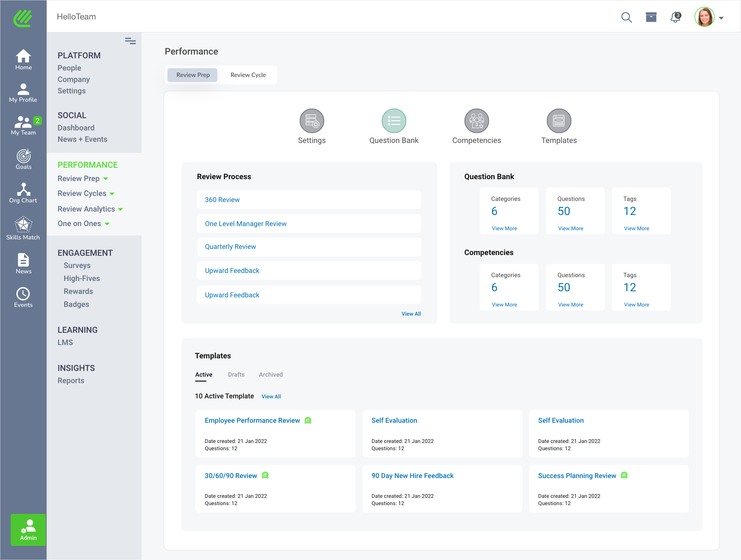Viewport: 741px width, 560px height.
Task: View More for Competencies Categories
Action: tap(504, 305)
